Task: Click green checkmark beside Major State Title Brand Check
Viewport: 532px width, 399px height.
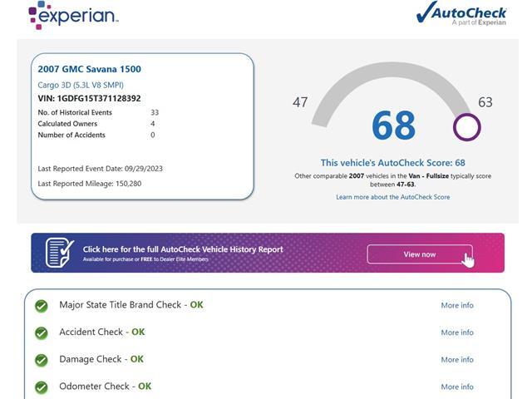Action: (x=42, y=306)
